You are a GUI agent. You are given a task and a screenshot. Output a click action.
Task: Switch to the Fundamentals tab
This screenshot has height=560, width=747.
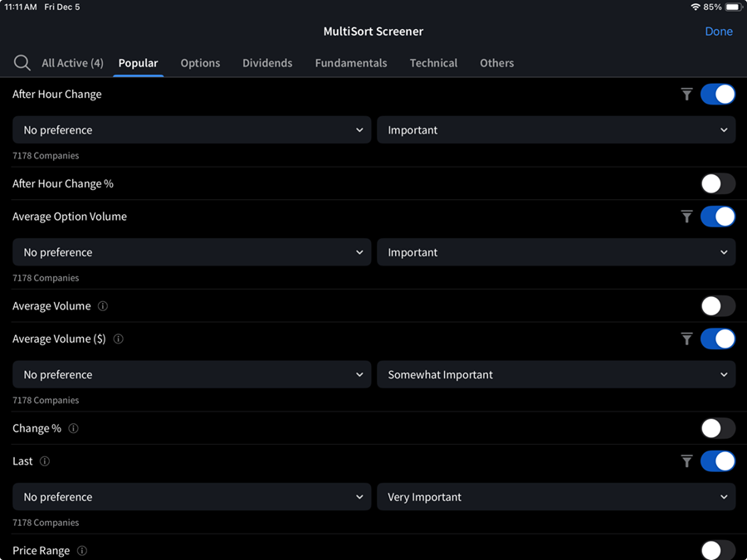(x=351, y=62)
